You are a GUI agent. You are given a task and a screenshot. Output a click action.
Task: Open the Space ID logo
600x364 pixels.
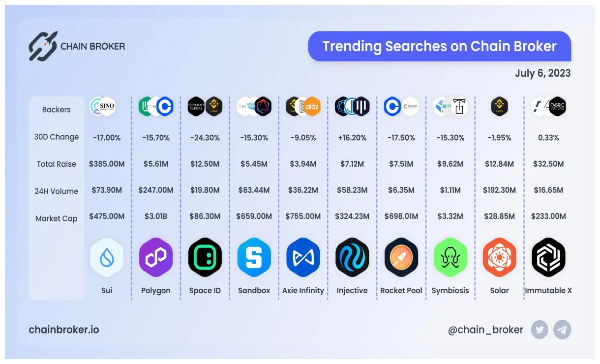(x=205, y=257)
